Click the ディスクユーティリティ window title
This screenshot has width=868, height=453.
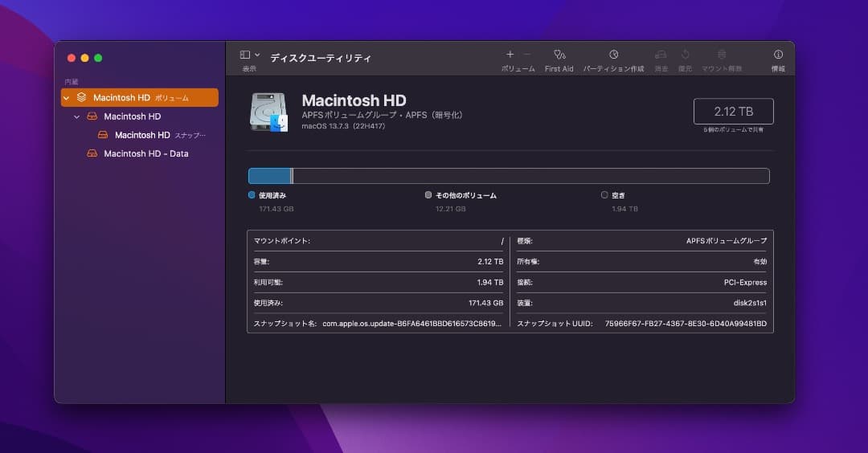321,58
